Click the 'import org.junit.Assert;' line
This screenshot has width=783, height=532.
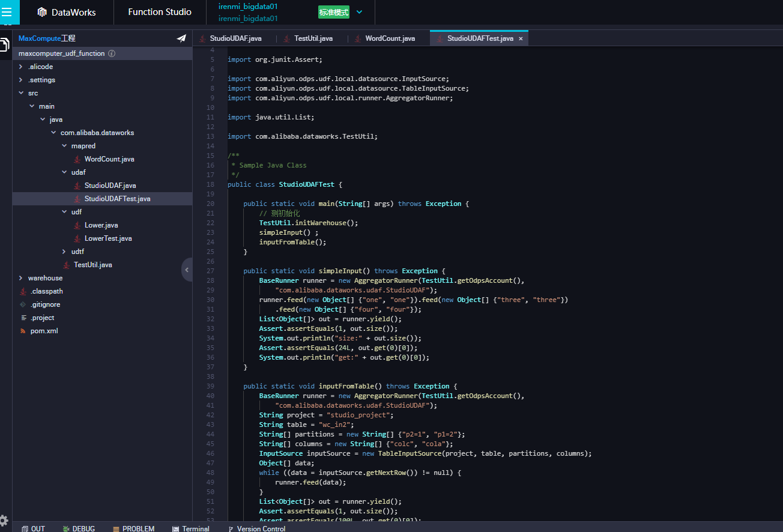pos(275,59)
